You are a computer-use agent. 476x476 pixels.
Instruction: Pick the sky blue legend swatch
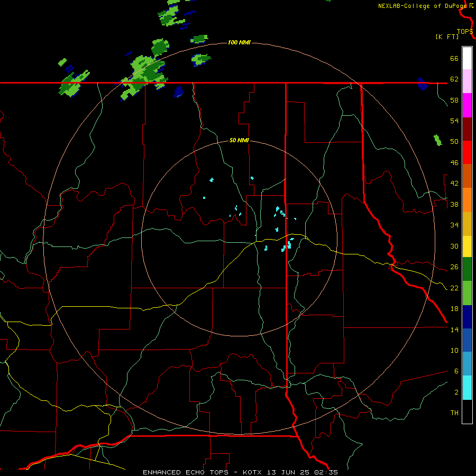tap(467, 364)
